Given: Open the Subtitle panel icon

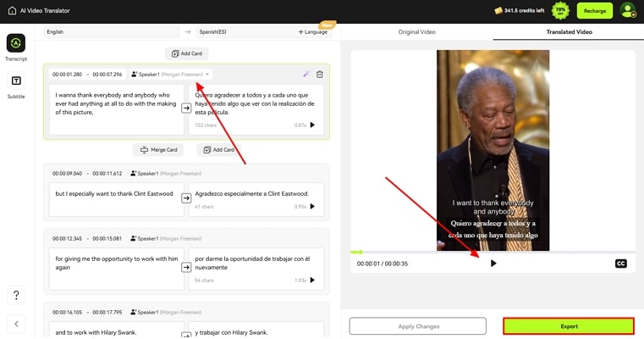Looking at the screenshot, I should [16, 81].
